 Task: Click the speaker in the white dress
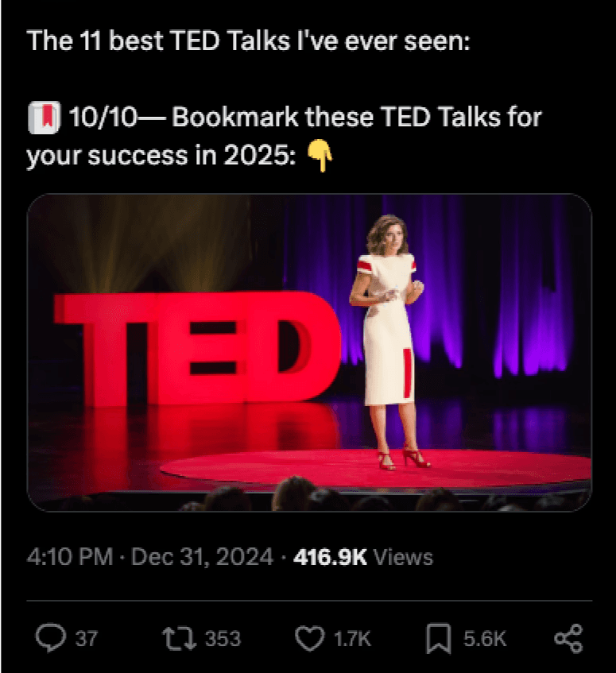pos(389,342)
